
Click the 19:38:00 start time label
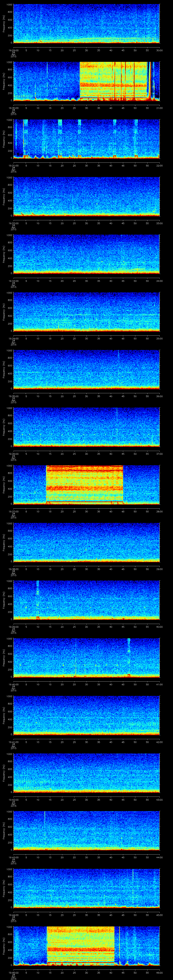coord(13,569)
